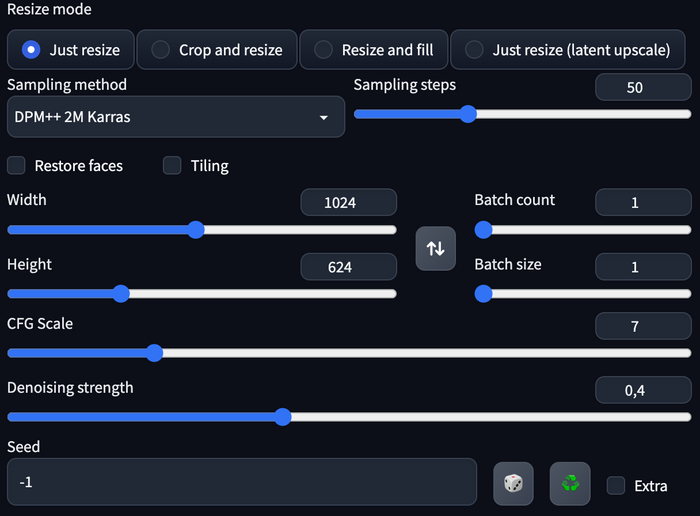Click the Sampling steps slider handle
Image resolution: width=700 pixels, height=516 pixels.
point(468,114)
